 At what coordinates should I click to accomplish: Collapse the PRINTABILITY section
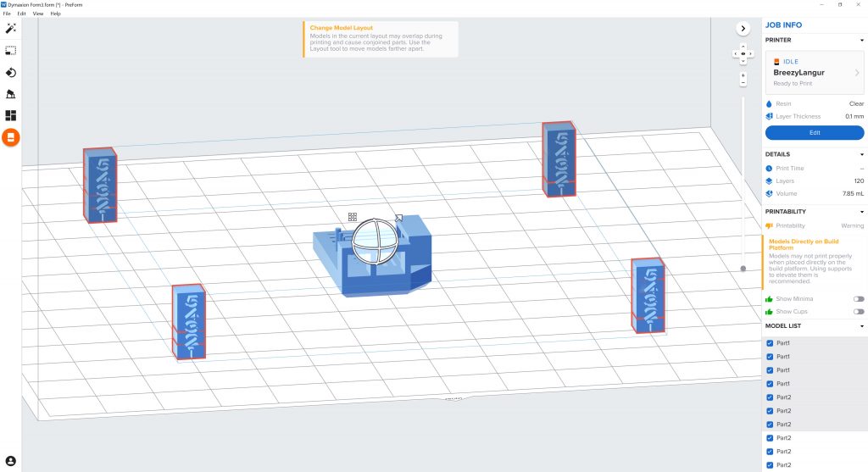click(861, 212)
